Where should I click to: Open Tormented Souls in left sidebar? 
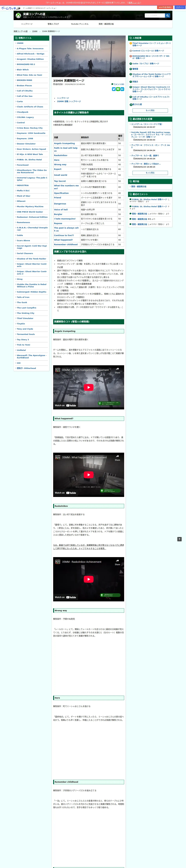tap(26, 334)
